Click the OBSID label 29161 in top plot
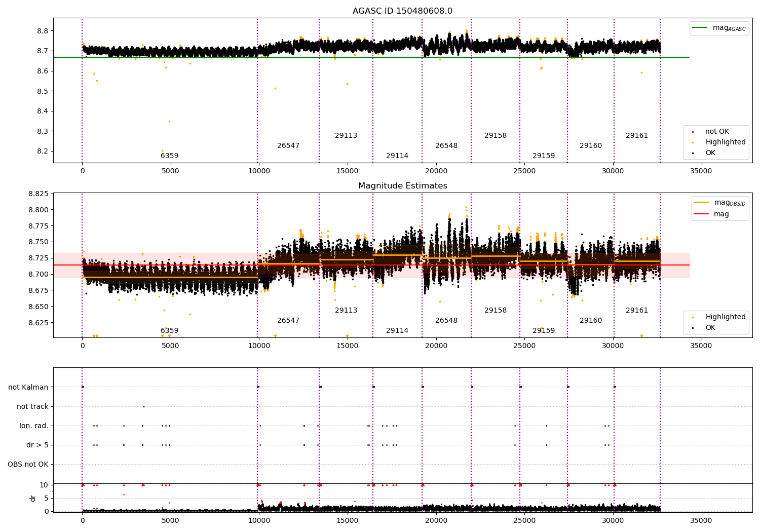 pyautogui.click(x=637, y=136)
